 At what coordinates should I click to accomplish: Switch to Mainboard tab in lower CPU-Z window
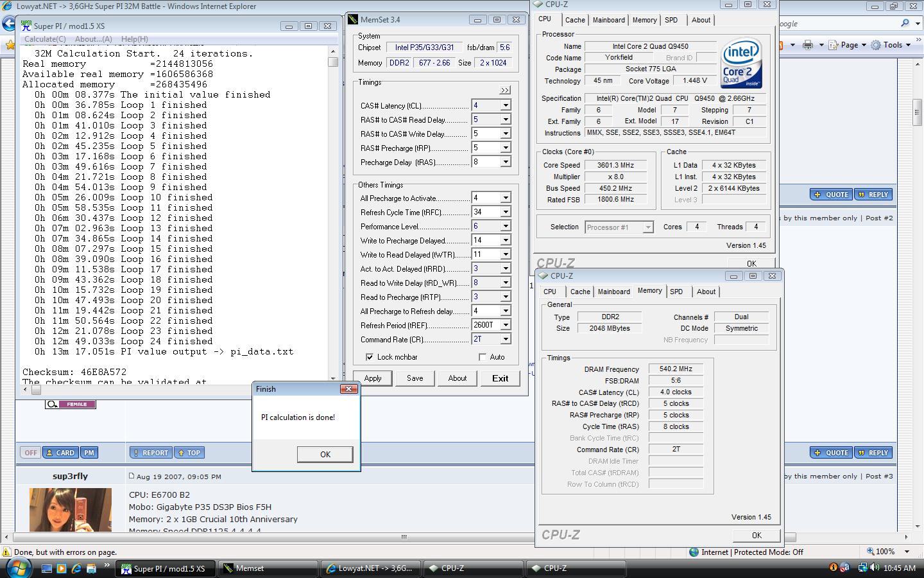(614, 292)
